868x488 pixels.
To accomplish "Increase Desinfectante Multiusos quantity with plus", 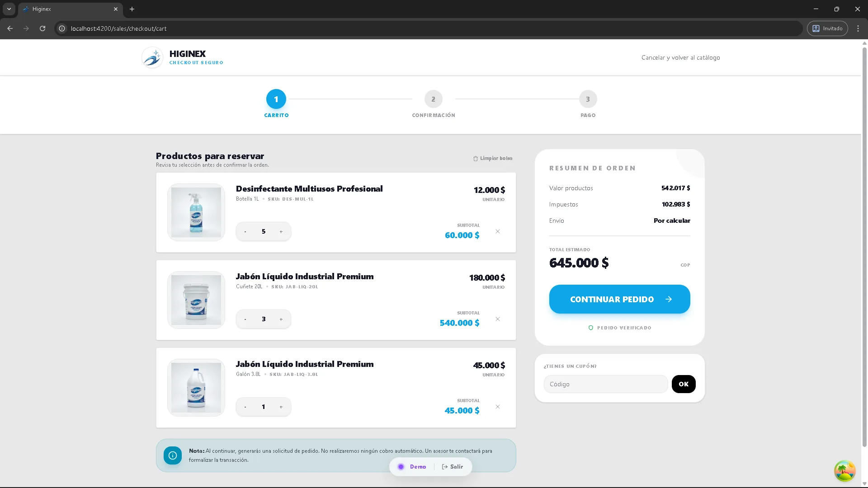I will (281, 232).
